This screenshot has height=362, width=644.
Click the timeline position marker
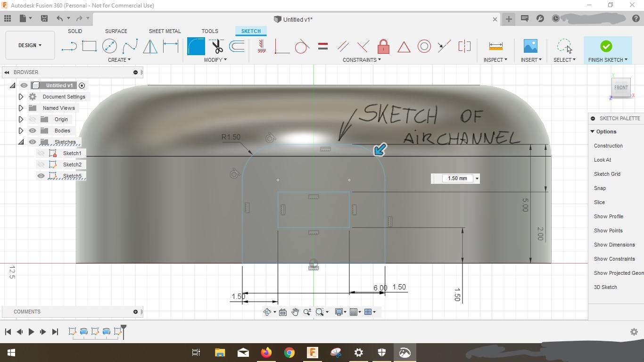tap(124, 331)
